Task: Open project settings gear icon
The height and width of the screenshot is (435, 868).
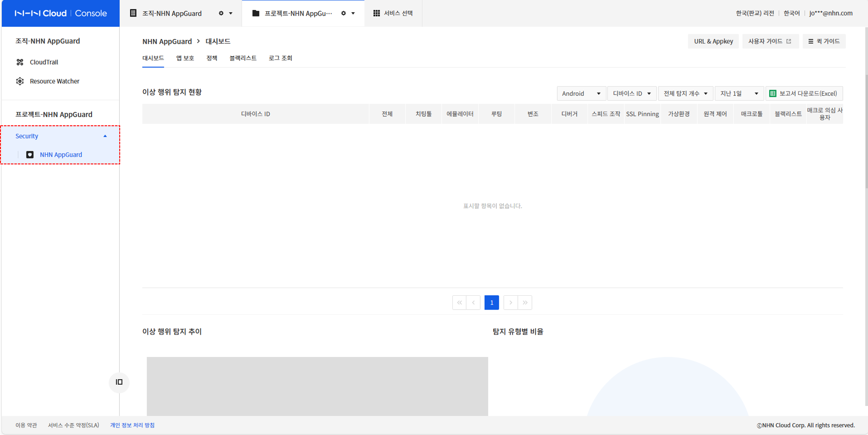Action: click(x=344, y=13)
